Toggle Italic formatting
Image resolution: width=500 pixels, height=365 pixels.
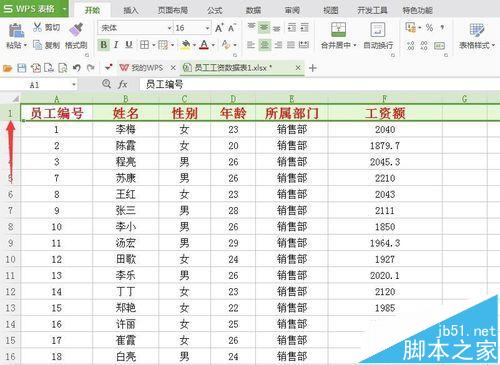point(116,45)
